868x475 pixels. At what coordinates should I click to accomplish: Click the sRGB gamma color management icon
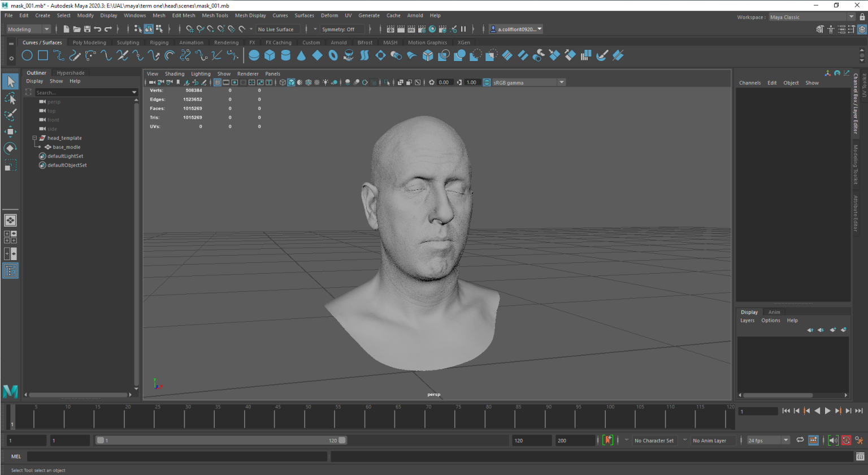tap(487, 82)
